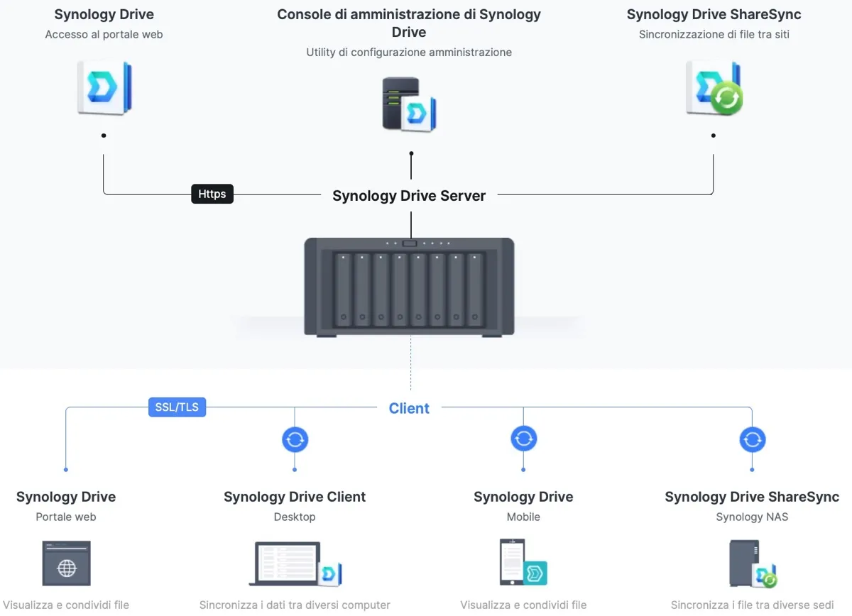
Task: Click the dot above Synology Drive ShareSync
Action: pyautogui.click(x=713, y=135)
